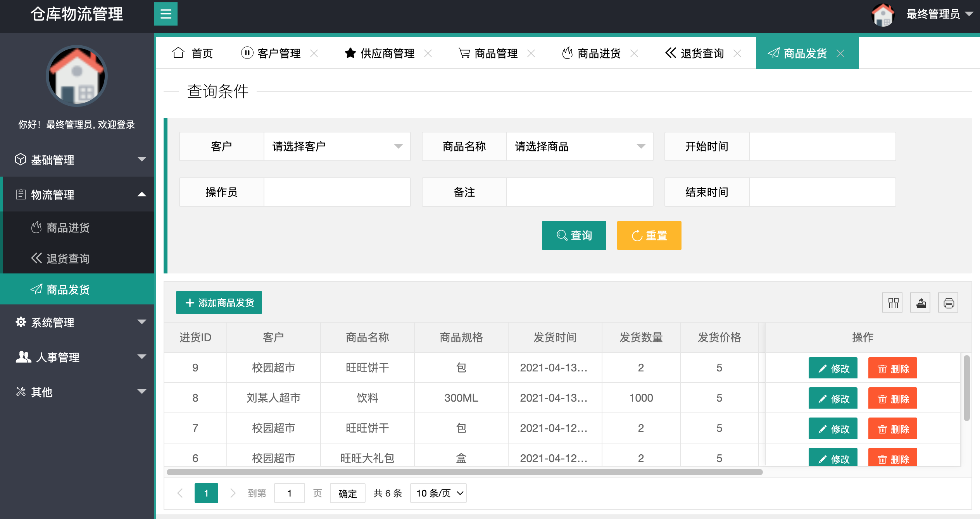Click the 开始时间 input field

click(822, 146)
